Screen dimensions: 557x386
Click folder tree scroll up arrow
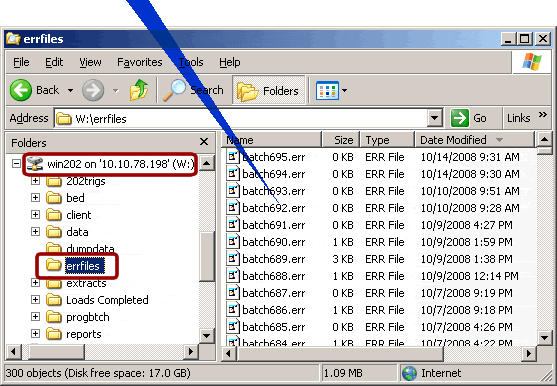pyautogui.click(x=206, y=163)
